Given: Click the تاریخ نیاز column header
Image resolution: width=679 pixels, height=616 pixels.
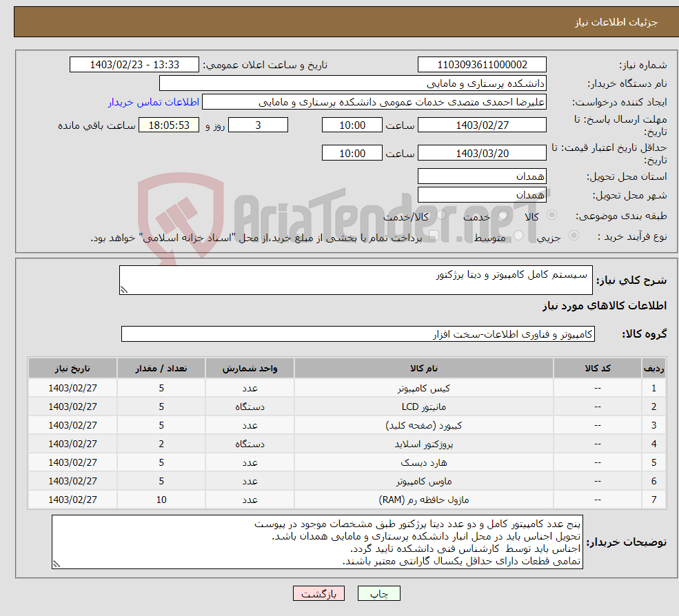Looking at the screenshot, I should pyautogui.click(x=73, y=369).
